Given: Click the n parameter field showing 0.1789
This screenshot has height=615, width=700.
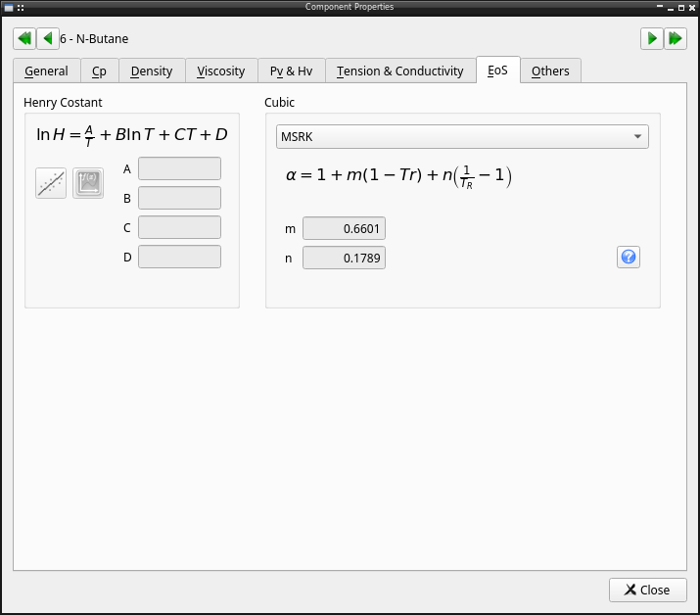Looking at the screenshot, I should click(345, 258).
